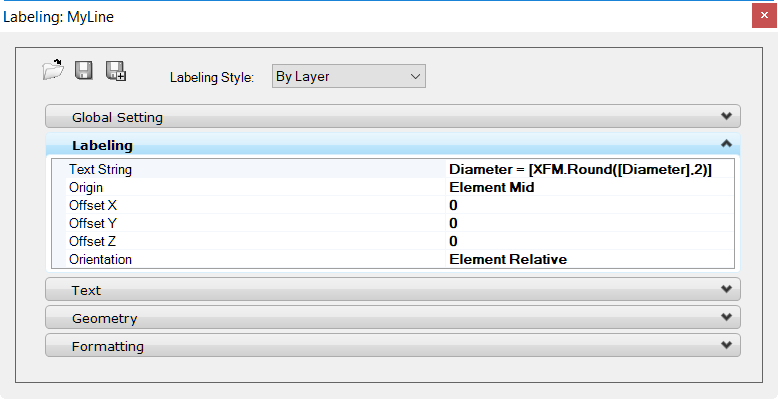Select the Text String value field
The width and height of the screenshot is (778, 399).
589,169
